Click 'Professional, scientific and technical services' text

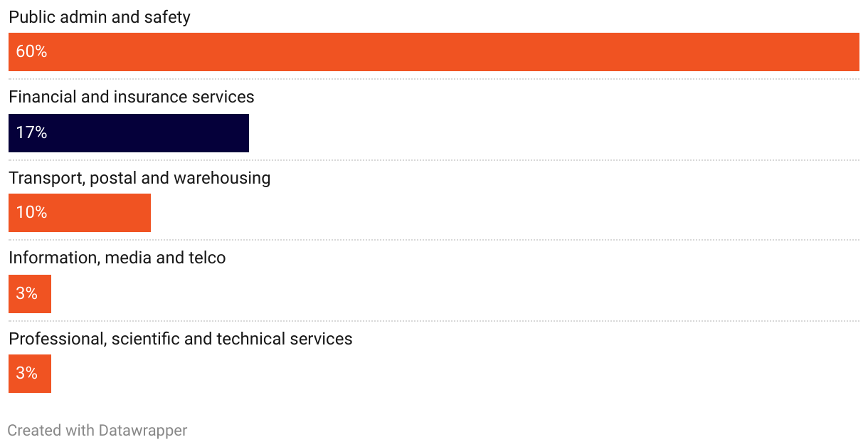click(181, 338)
